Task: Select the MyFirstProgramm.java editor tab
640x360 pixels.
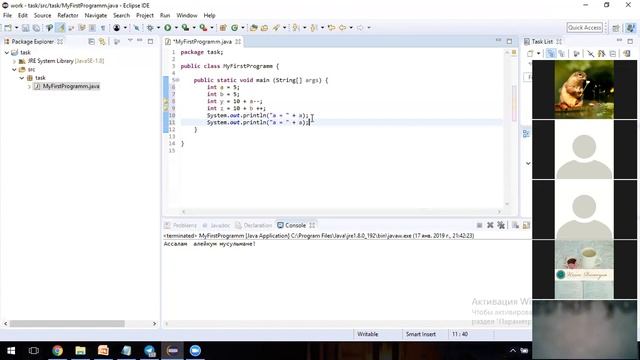Action: [203, 42]
